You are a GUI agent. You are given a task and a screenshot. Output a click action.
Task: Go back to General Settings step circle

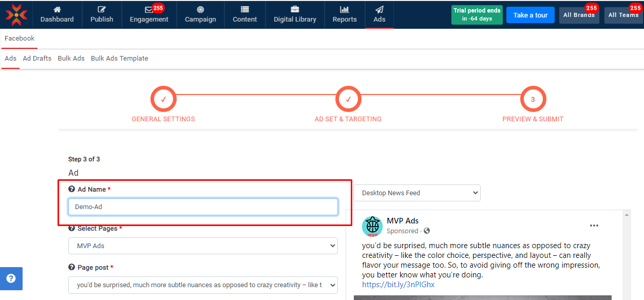pos(163,100)
